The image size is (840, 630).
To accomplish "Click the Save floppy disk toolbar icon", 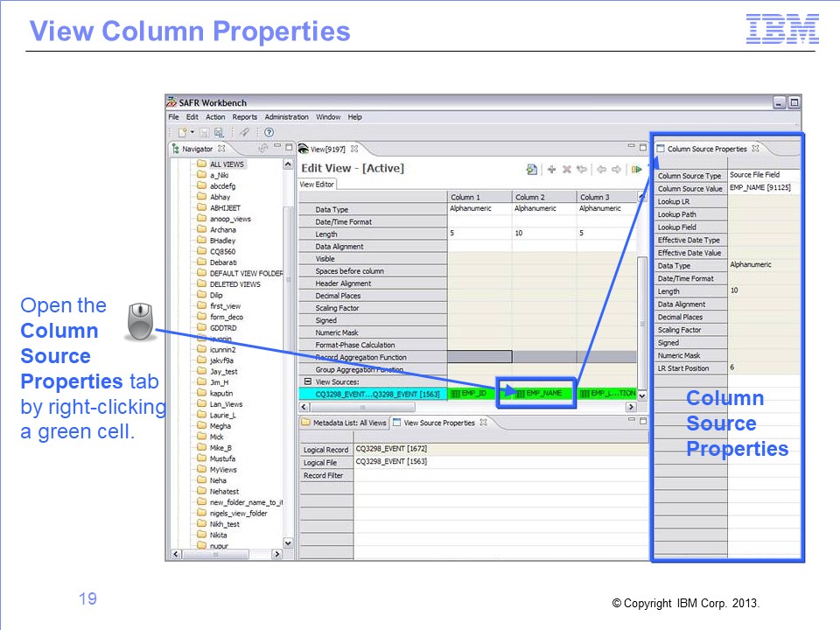I will (204, 132).
